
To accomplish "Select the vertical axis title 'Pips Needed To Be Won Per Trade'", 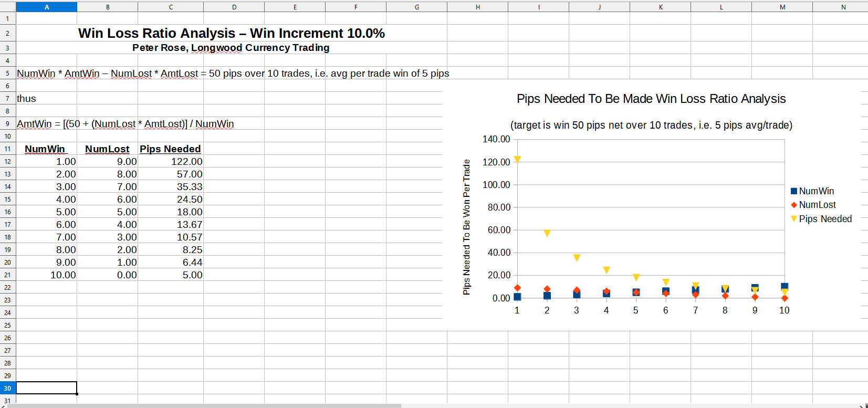I will click(x=466, y=227).
